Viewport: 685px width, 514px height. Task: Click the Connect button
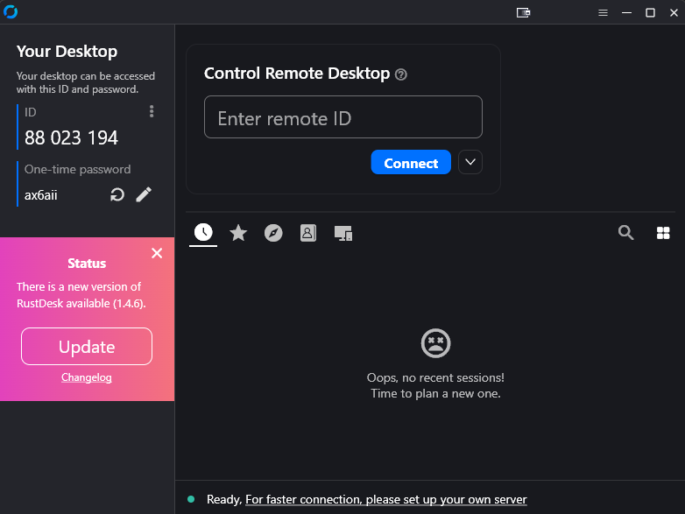tap(411, 163)
